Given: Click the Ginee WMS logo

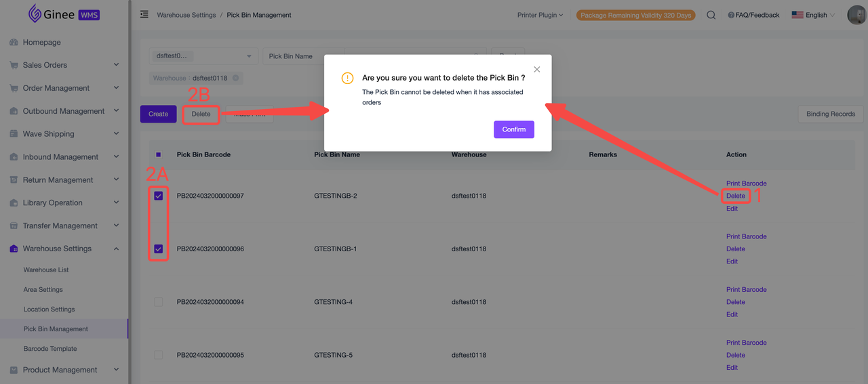Looking at the screenshot, I should tap(64, 14).
